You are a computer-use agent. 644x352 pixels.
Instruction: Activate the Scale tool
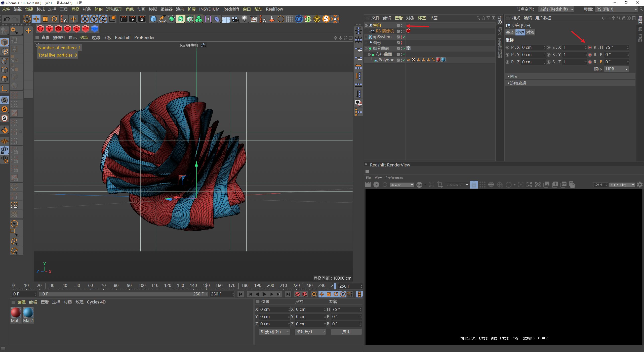click(x=45, y=19)
